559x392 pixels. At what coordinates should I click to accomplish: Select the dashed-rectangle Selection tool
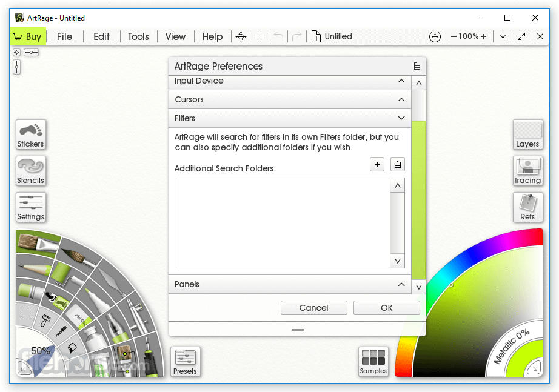pyautogui.click(x=25, y=314)
